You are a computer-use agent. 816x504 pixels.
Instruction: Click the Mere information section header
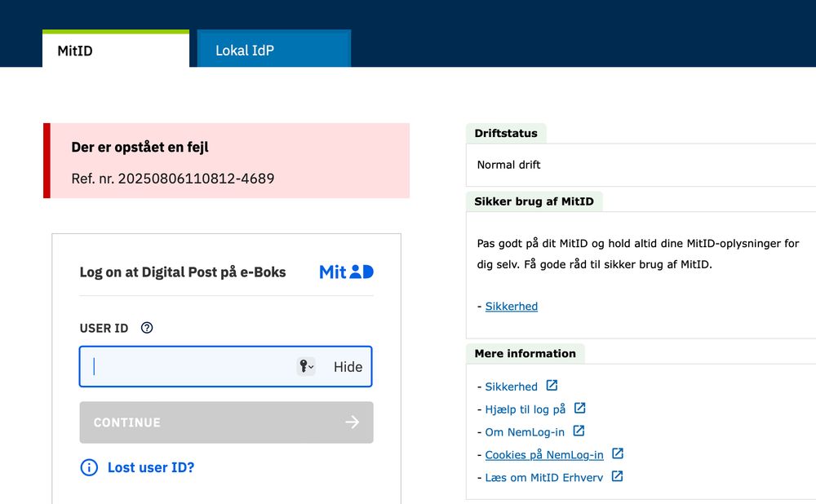[525, 354]
